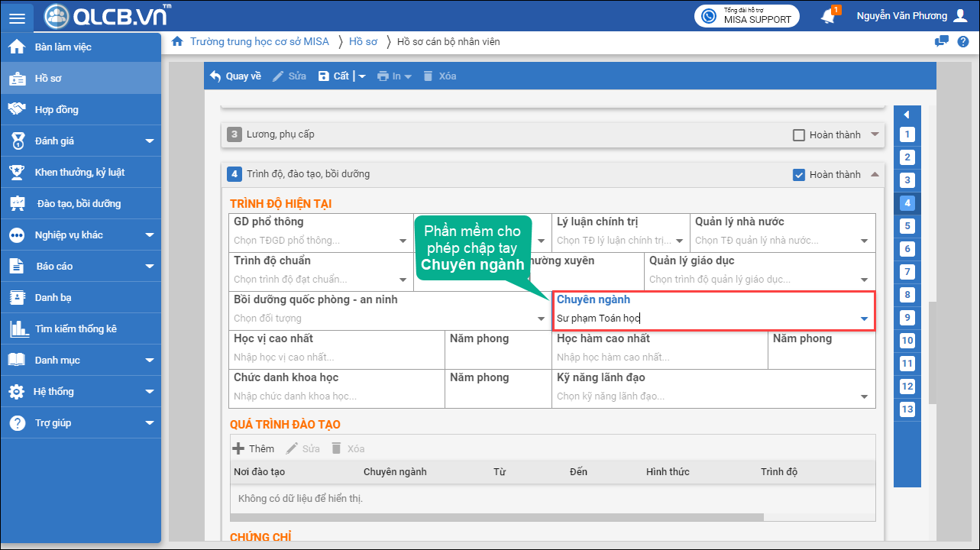Viewport: 980px width, 550px height.
Task: Click the Quay về back arrow
Action: pyautogui.click(x=216, y=76)
